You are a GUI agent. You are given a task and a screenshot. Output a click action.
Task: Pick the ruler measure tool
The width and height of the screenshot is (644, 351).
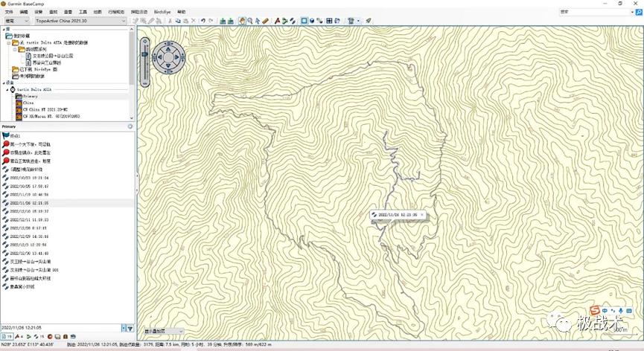(266, 21)
